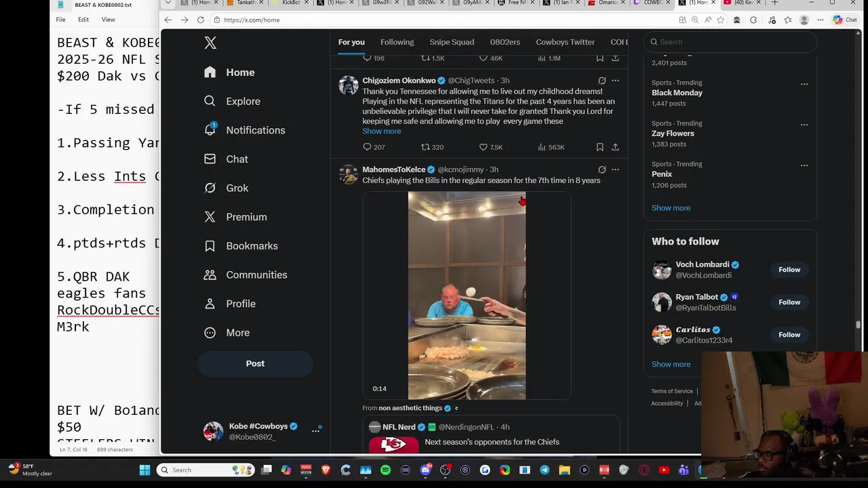The image size is (868, 488).
Task: Open the Windows Start menu
Action: tap(144, 470)
